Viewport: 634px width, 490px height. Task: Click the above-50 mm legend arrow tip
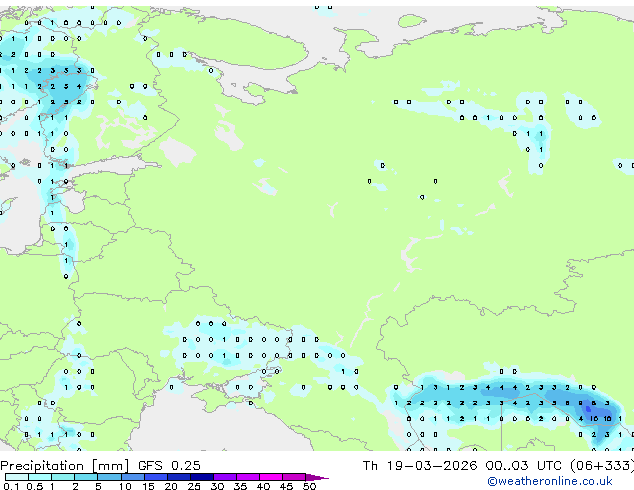pos(317,477)
